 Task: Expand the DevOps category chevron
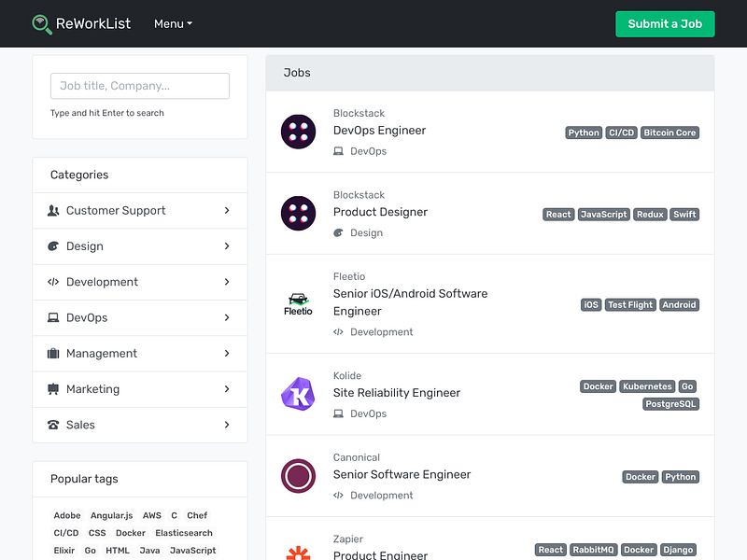tap(227, 317)
